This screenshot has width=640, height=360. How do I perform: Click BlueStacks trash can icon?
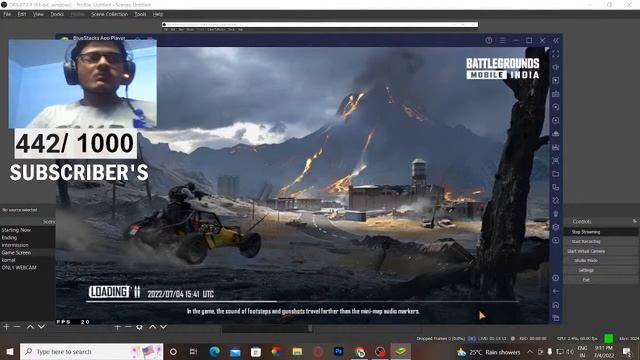[556, 214]
